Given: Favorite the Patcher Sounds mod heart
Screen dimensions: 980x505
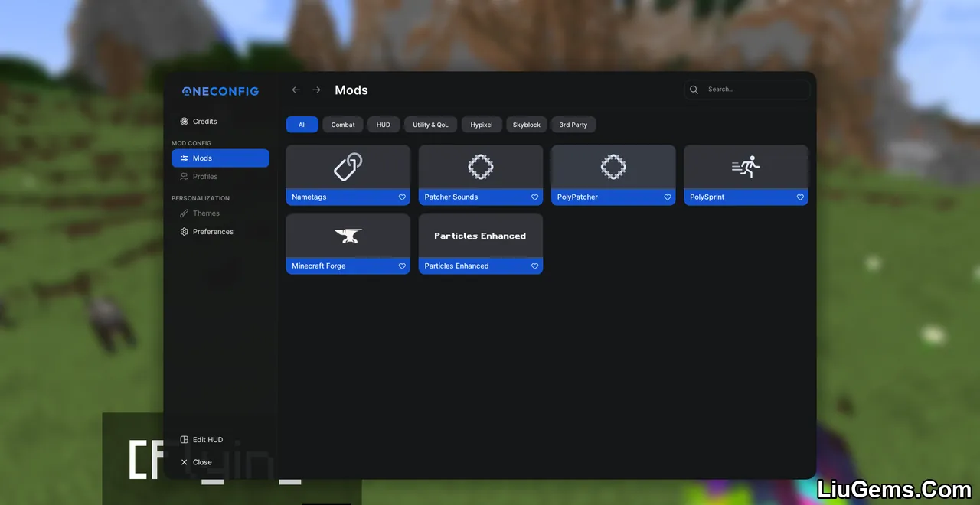Looking at the screenshot, I should [534, 197].
